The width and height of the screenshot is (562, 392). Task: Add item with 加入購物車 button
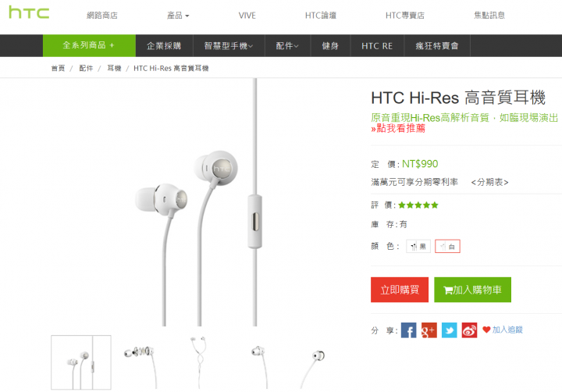[472, 290]
